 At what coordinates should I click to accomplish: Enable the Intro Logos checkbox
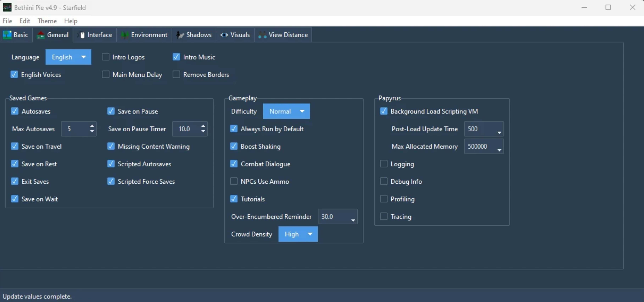[105, 57]
